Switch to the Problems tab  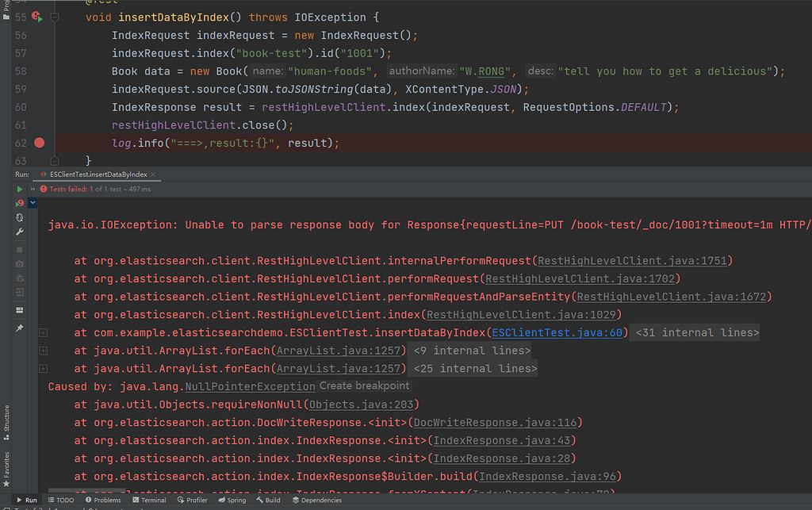(x=104, y=500)
